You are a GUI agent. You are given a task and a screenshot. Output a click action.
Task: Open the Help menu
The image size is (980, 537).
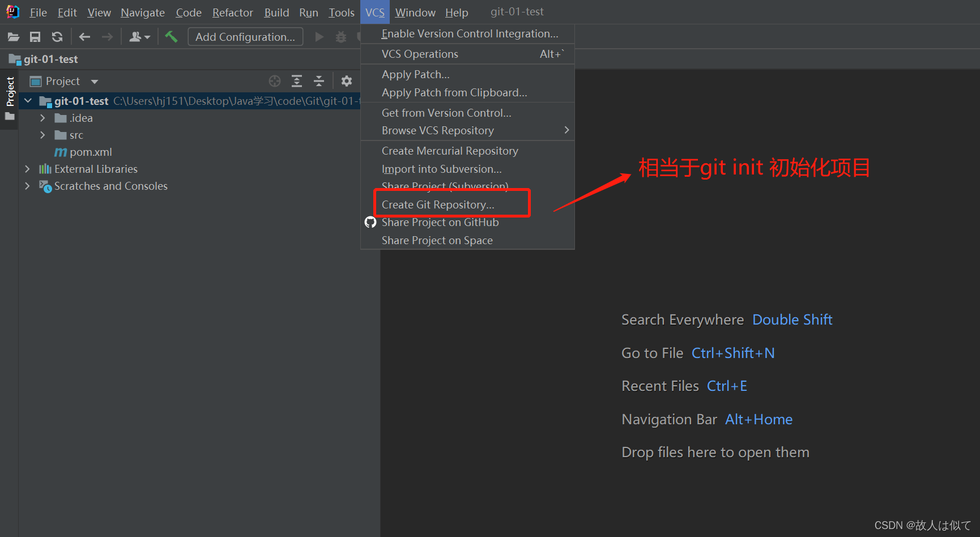[457, 12]
